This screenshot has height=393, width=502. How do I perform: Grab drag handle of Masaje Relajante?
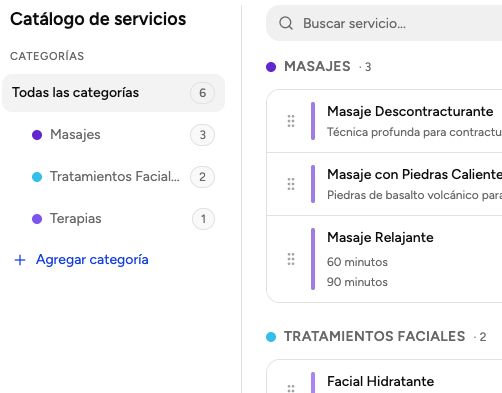pyautogui.click(x=291, y=259)
